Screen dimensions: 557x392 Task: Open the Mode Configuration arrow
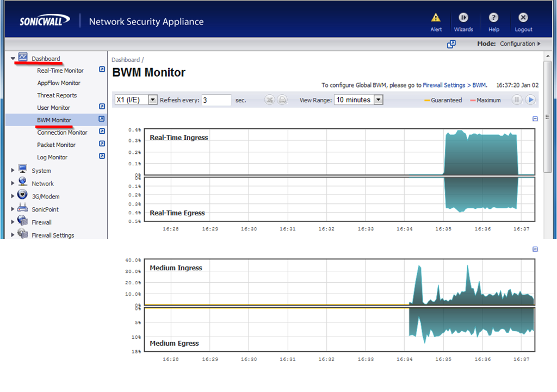click(539, 43)
